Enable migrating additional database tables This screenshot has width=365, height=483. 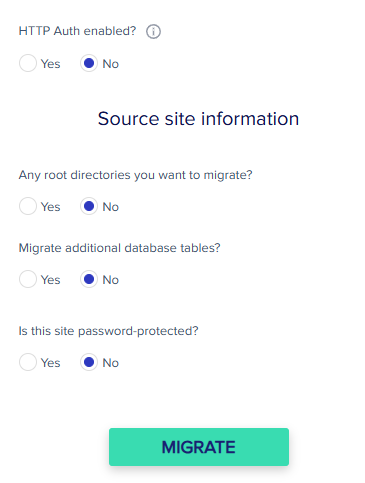(x=28, y=279)
